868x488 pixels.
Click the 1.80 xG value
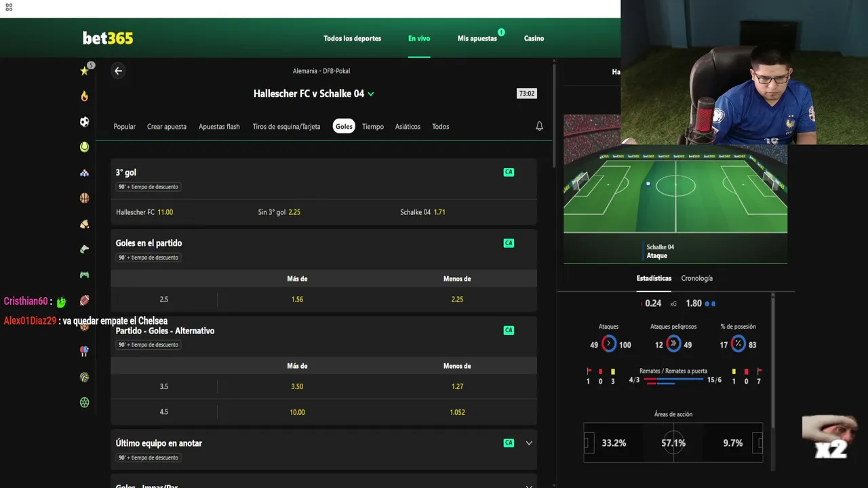[x=694, y=304]
